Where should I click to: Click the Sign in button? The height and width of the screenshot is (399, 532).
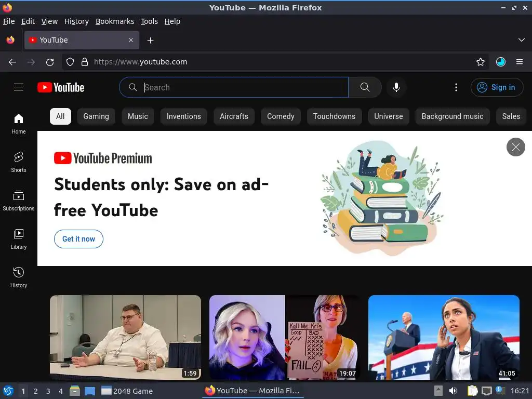(x=497, y=87)
